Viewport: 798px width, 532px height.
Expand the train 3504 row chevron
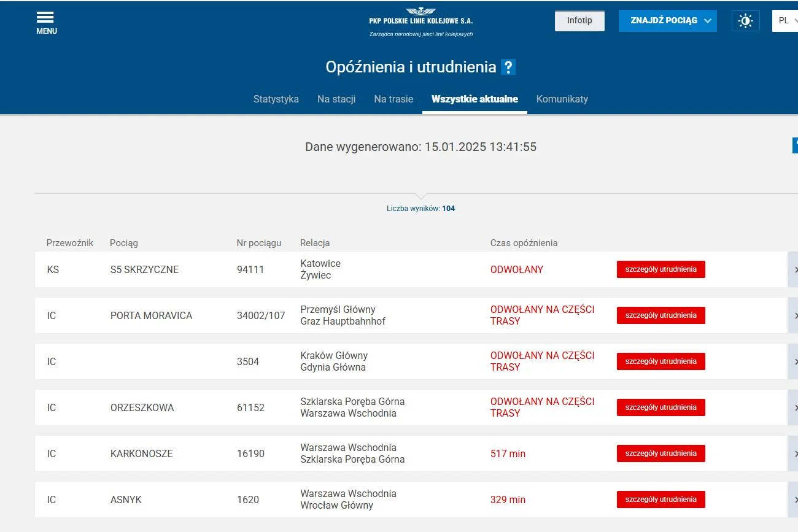point(793,361)
